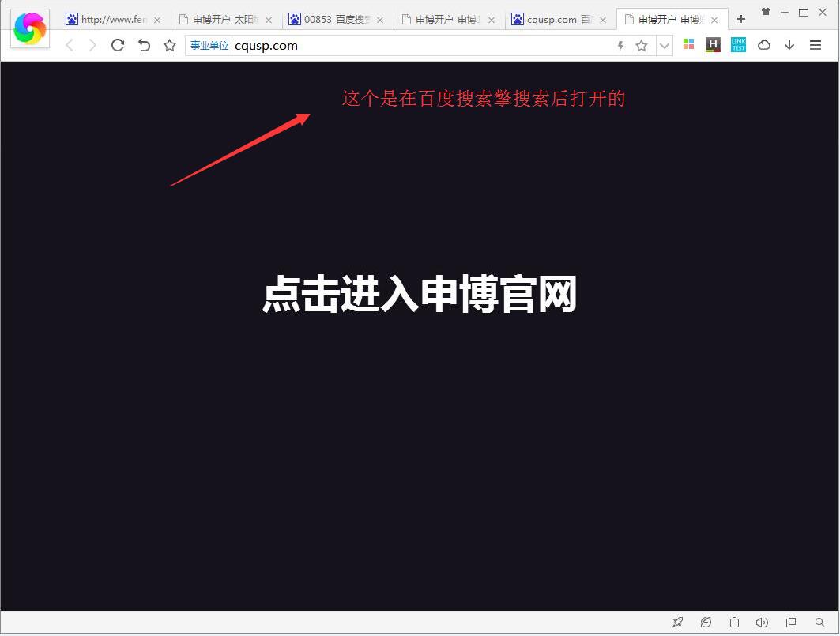
Task: Click the 点击进入申博官网 link
Action: (420, 295)
